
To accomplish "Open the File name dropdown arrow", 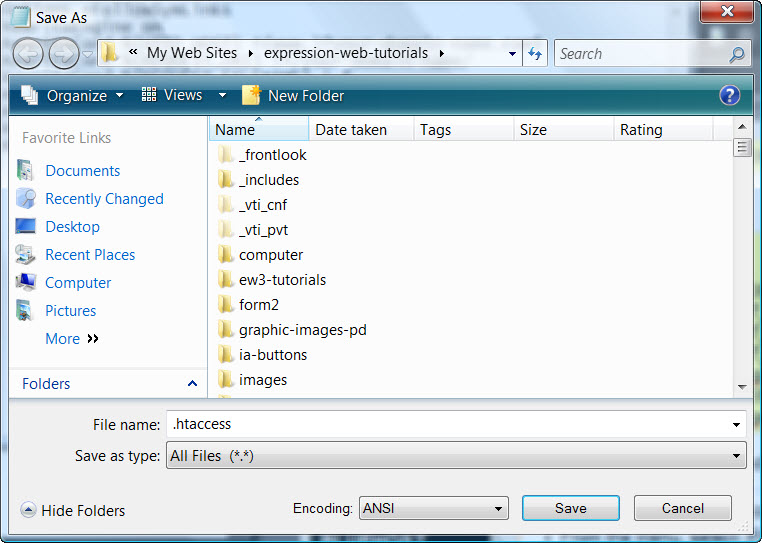I will click(736, 424).
